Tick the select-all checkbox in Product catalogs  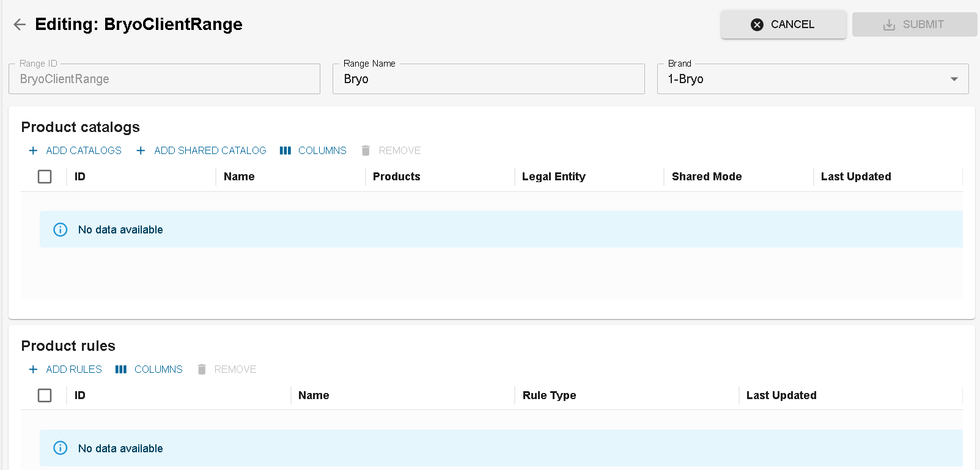[x=45, y=177]
